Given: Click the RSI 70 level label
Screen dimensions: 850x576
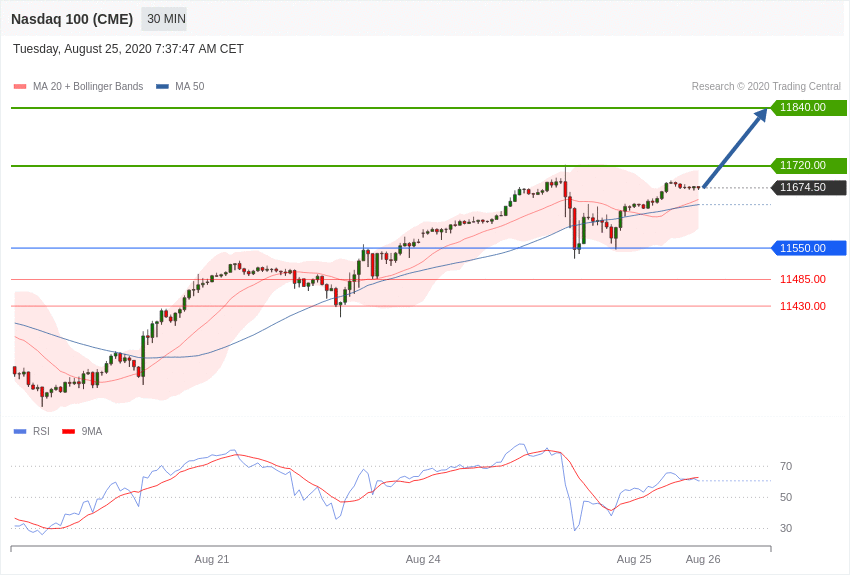Looking at the screenshot, I should pyautogui.click(x=786, y=466).
